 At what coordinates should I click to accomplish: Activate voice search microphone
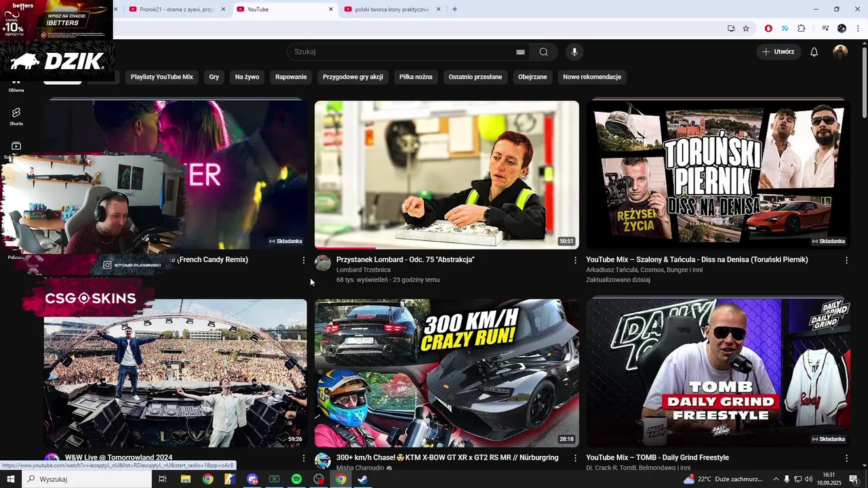(574, 52)
